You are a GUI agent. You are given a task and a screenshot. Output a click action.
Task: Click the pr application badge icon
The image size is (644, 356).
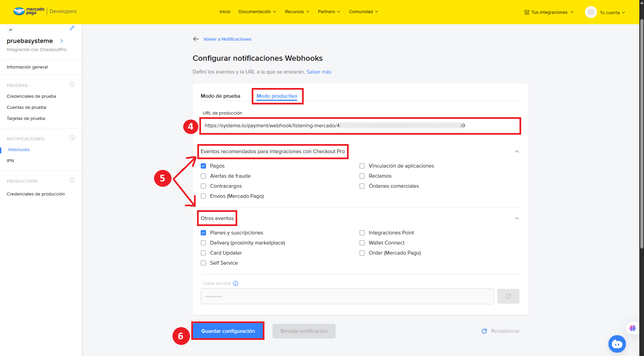(11, 30)
